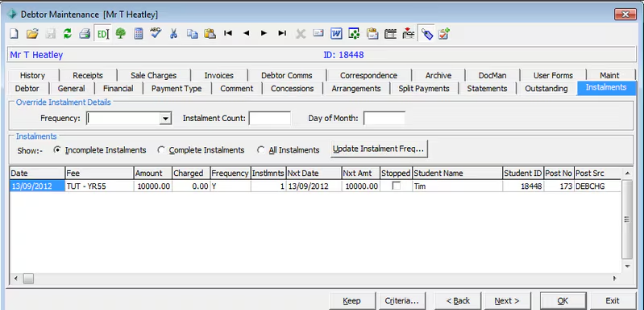Viewport: 644px width, 310px height.
Task: Run the ABC spell check icon
Action: pos(156,33)
